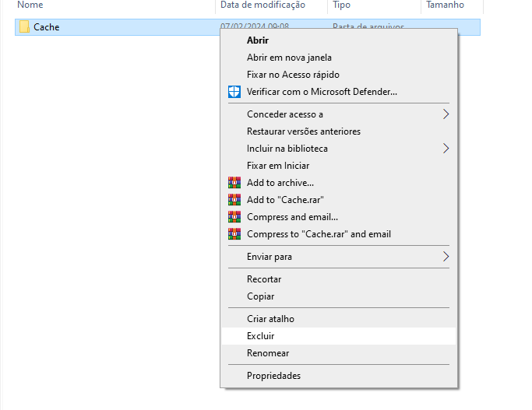532x410 pixels.
Task: Pin folder with Fixar no Acesso rápido
Action: [x=293, y=75]
